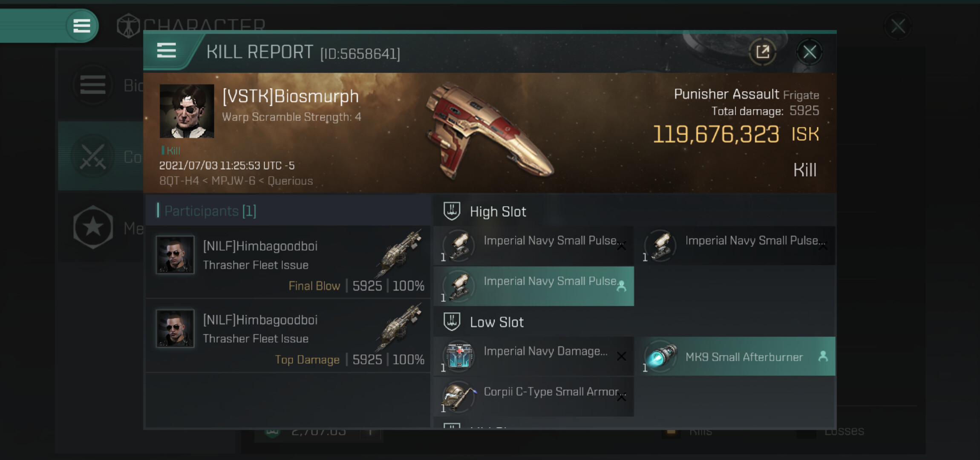
Task: Click Biosmurph's character portrait
Action: coord(187,111)
